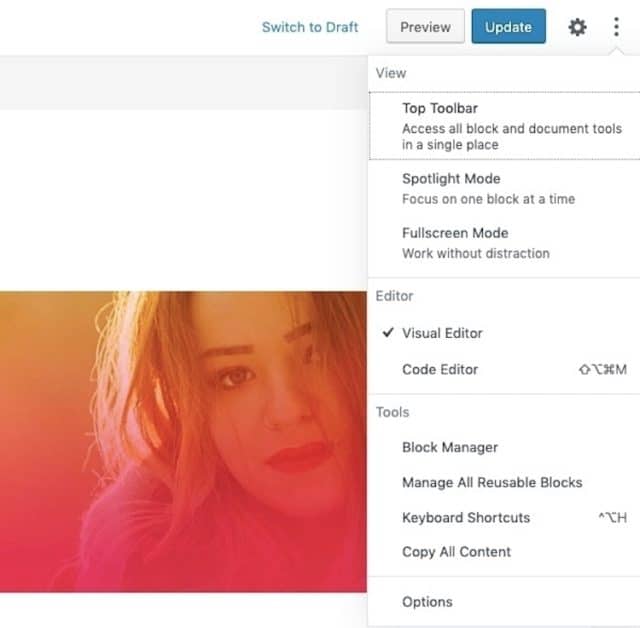Select Copy All Content
This screenshot has width=640, height=628.
coord(456,551)
